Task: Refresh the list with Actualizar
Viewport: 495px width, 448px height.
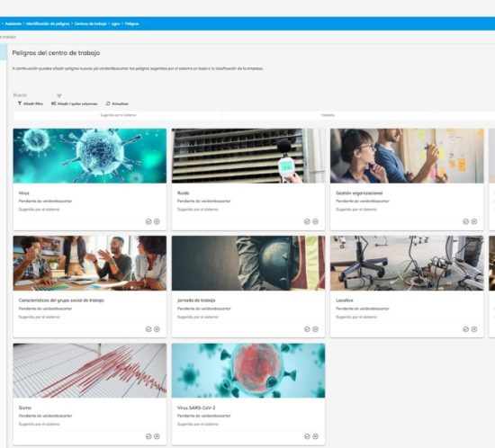Action: click(117, 103)
